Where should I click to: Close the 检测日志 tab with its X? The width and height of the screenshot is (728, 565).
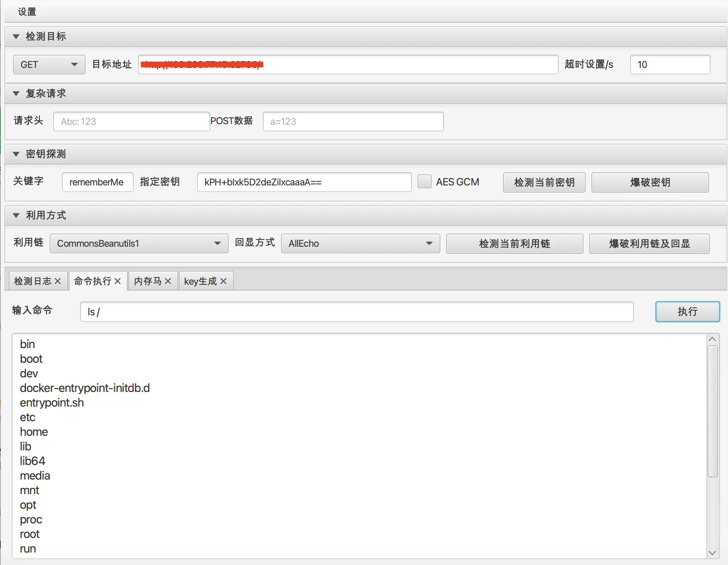(x=58, y=281)
